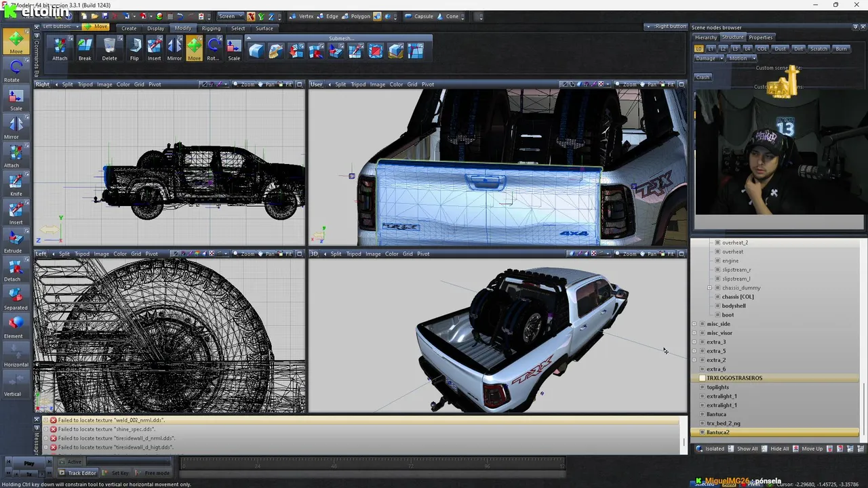Viewport: 868px width, 488px height.
Task: Click the Delete trash can command
Action: point(109,49)
